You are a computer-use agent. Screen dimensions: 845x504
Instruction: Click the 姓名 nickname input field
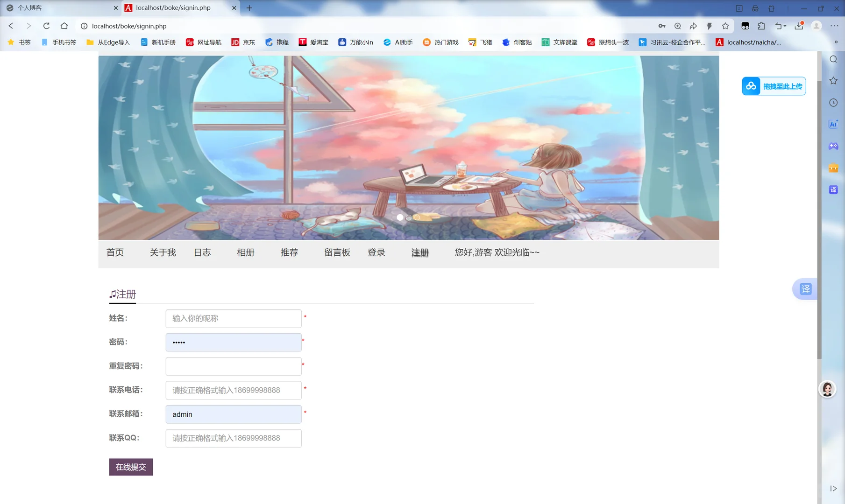click(233, 318)
